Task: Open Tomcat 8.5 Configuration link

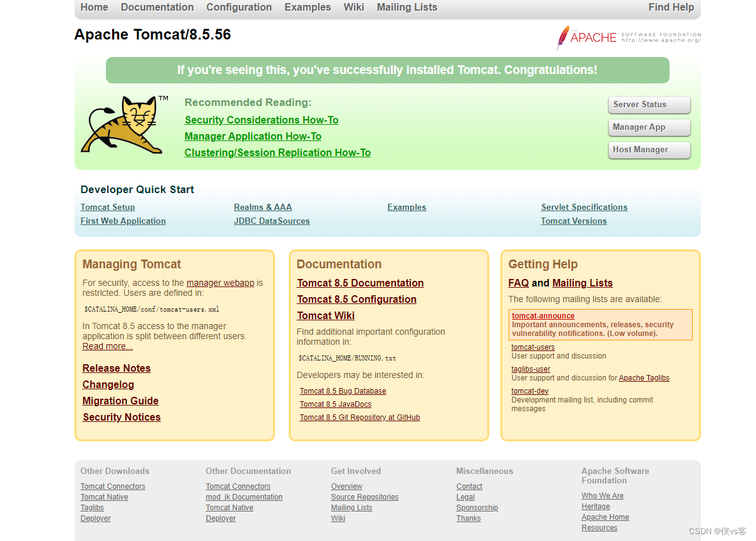Action: pyautogui.click(x=357, y=300)
